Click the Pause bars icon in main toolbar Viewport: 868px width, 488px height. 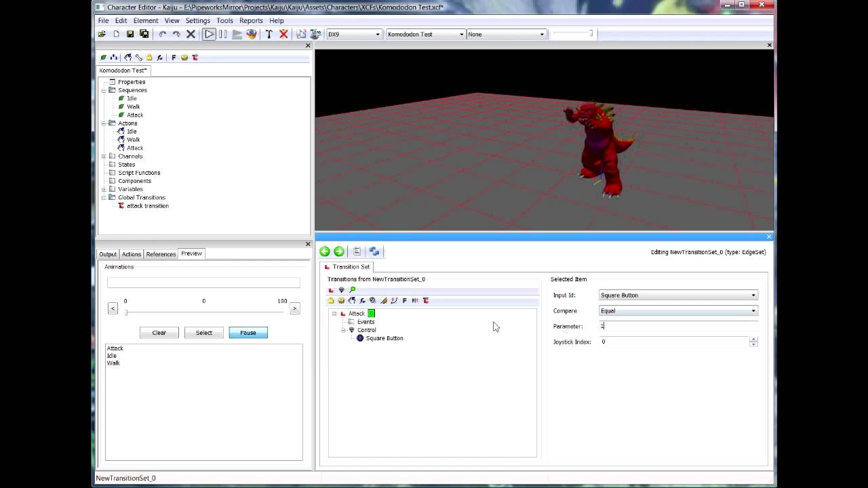click(x=222, y=34)
